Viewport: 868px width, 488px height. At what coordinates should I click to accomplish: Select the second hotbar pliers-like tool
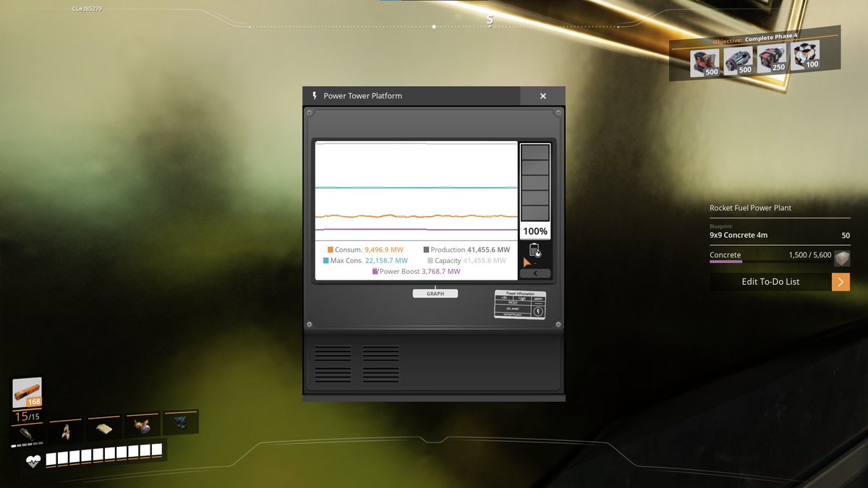coord(64,431)
